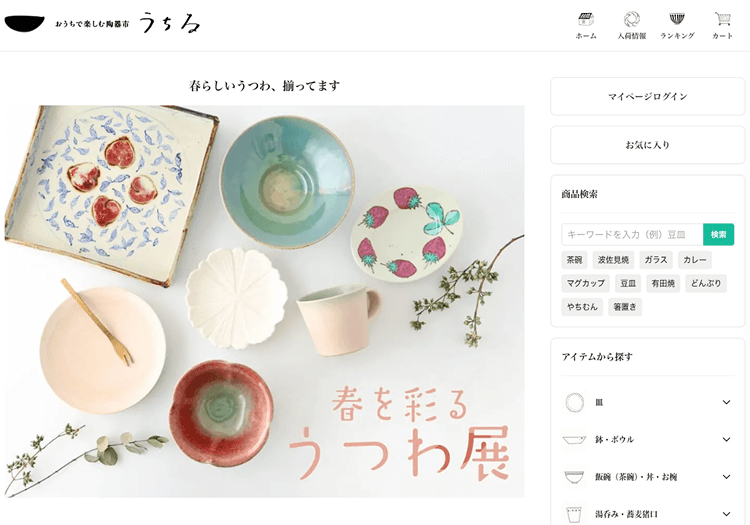This screenshot has width=750, height=525.
Task: Expand the 鉢・ボウル category chevron
Action: pyautogui.click(x=726, y=439)
